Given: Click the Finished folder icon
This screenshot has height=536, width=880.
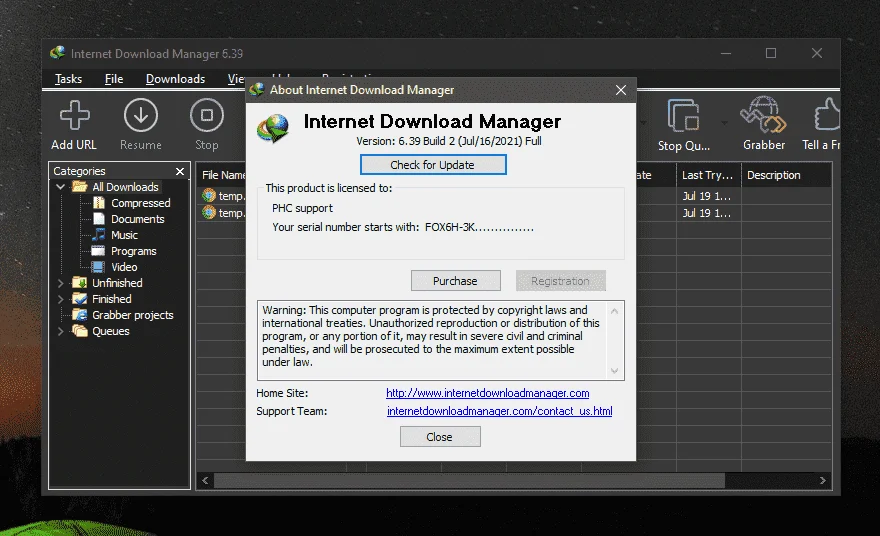Looking at the screenshot, I should (80, 299).
